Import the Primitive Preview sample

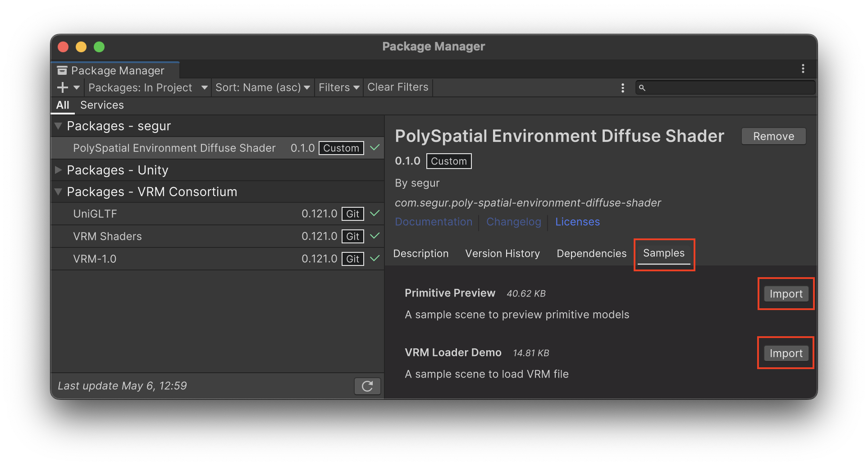tap(786, 294)
